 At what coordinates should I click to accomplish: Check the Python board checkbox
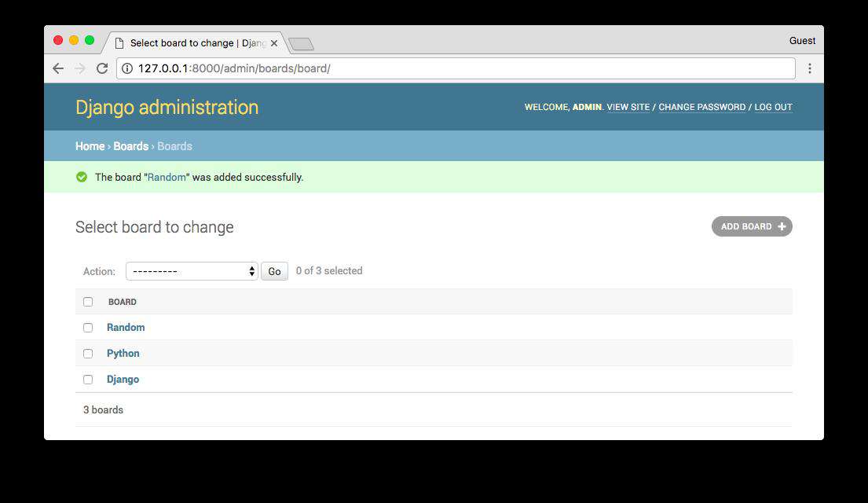pyautogui.click(x=88, y=354)
